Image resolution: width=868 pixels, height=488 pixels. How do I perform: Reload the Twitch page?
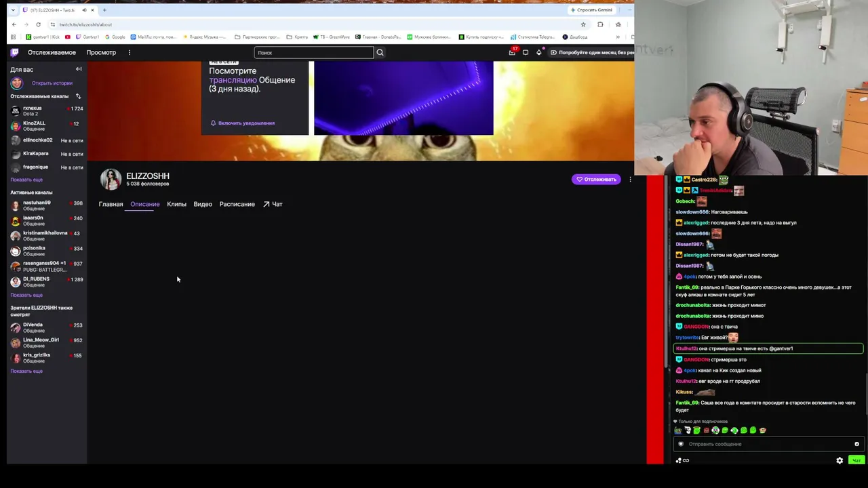38,24
